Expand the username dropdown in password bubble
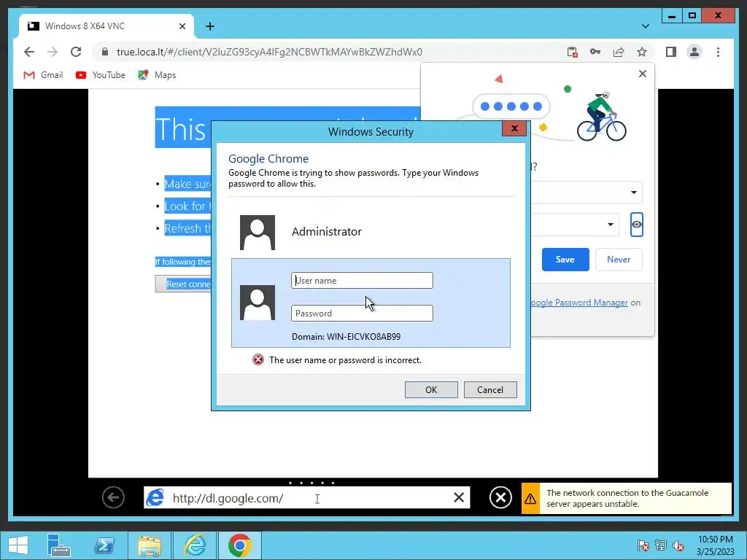Image resolution: width=747 pixels, height=560 pixels. click(x=634, y=192)
